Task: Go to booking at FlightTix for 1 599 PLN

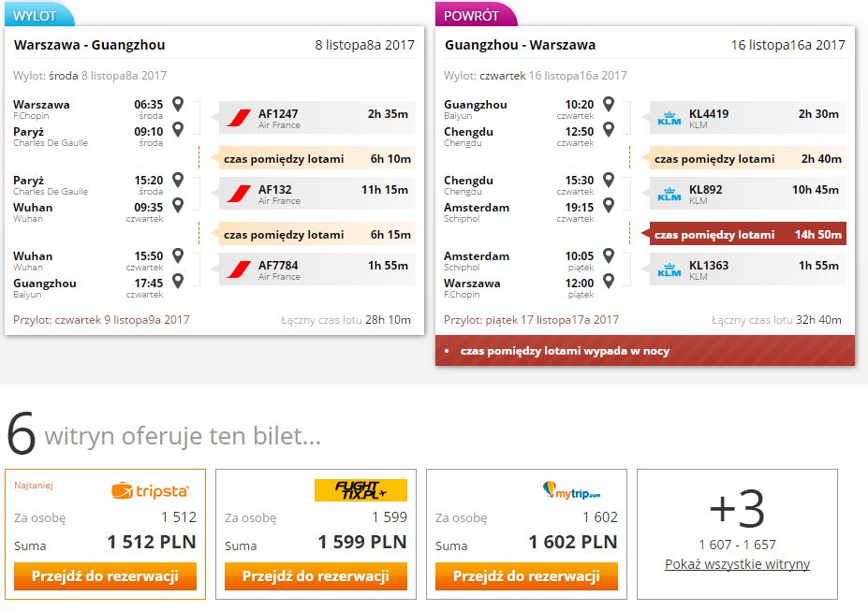Action: click(x=316, y=576)
